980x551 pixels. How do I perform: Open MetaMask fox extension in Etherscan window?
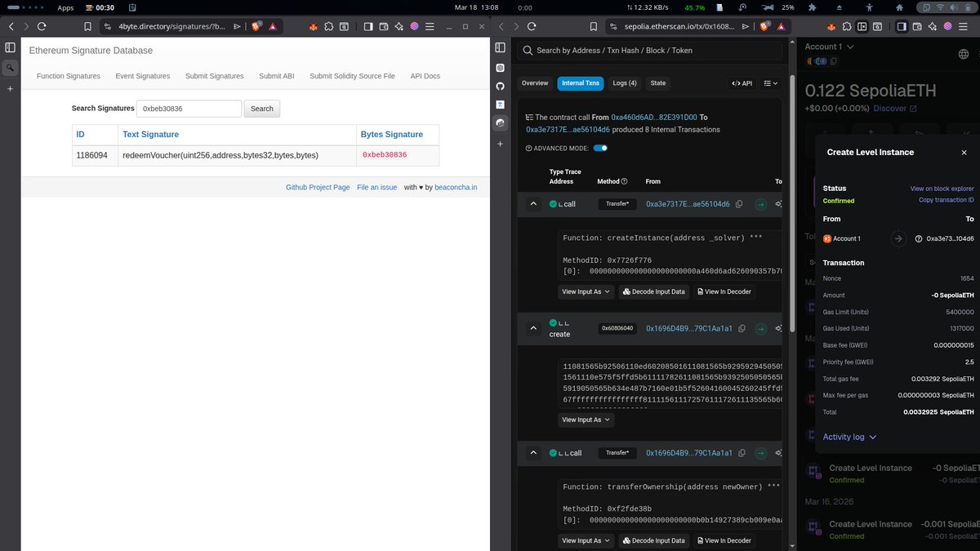[x=832, y=26]
